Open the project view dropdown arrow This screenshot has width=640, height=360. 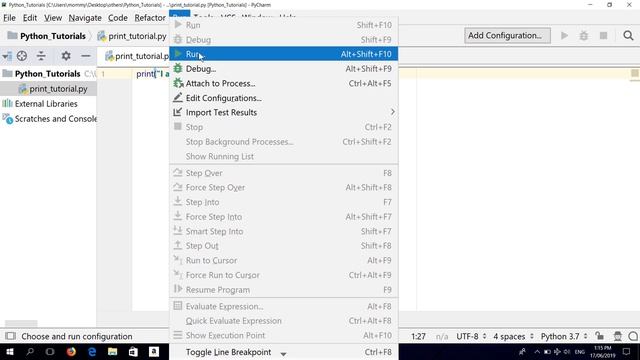tap(7, 56)
